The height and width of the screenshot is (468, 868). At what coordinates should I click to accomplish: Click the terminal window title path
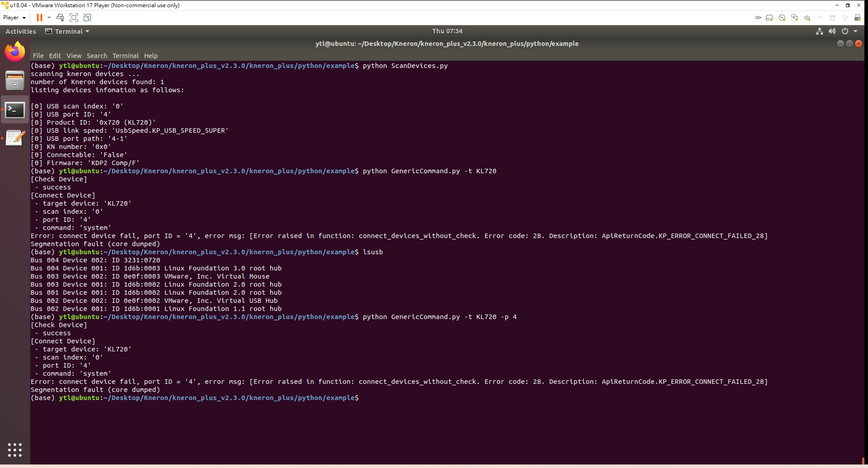[x=447, y=44]
